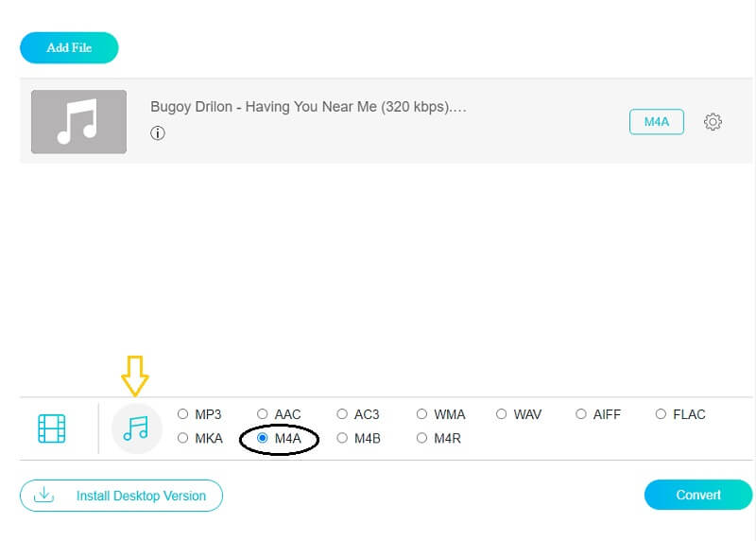Choose the AAC output format
This screenshot has width=756, height=541.
coord(263,414)
